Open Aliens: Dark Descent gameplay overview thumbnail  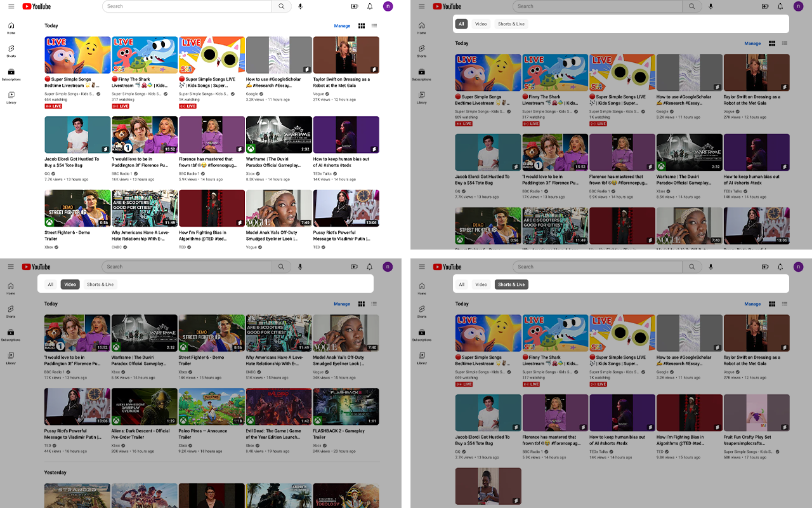tap(145, 406)
